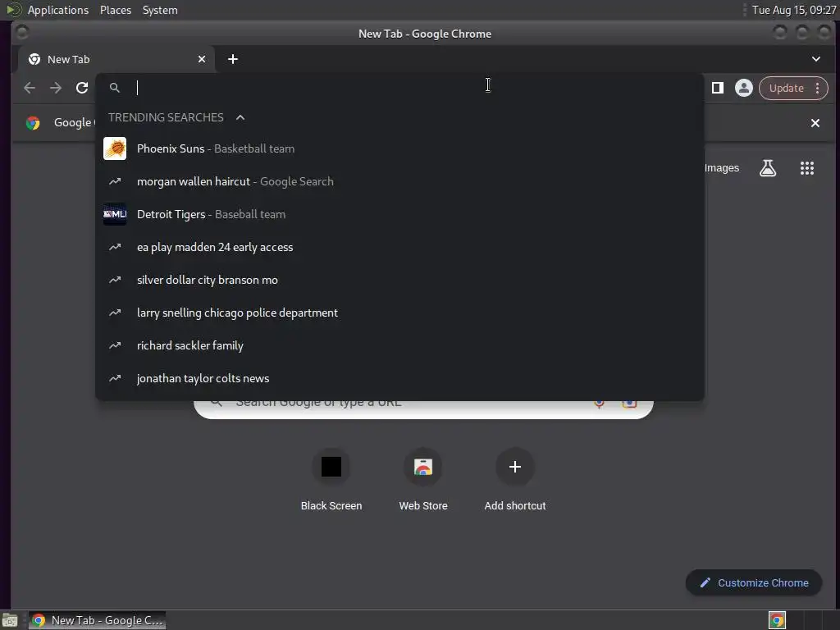840x630 pixels.
Task: Select the Detroit Tigers MLB thumbnail
Action: pos(115,214)
